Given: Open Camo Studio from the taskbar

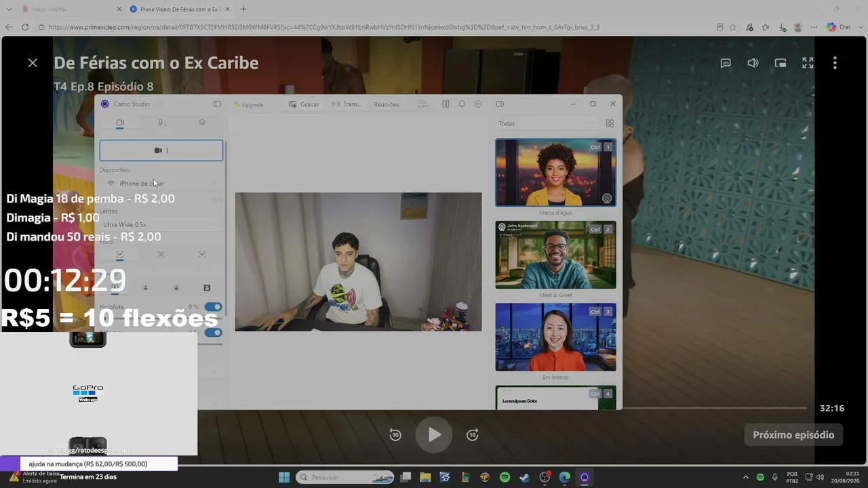Looking at the screenshot, I should click(x=584, y=477).
